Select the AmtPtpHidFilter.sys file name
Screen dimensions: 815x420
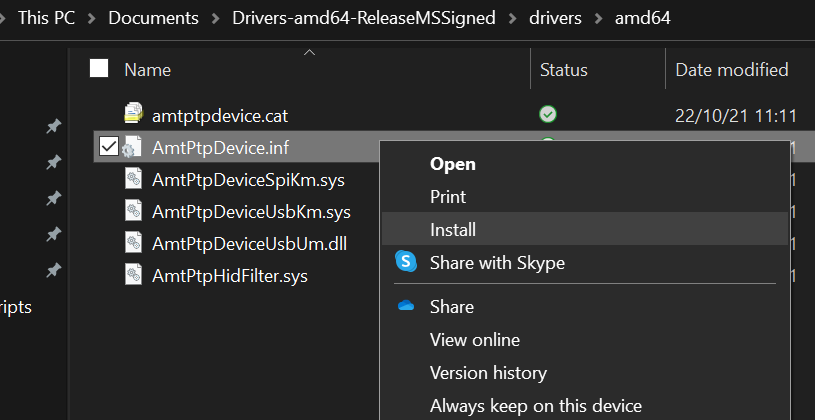tap(230, 275)
